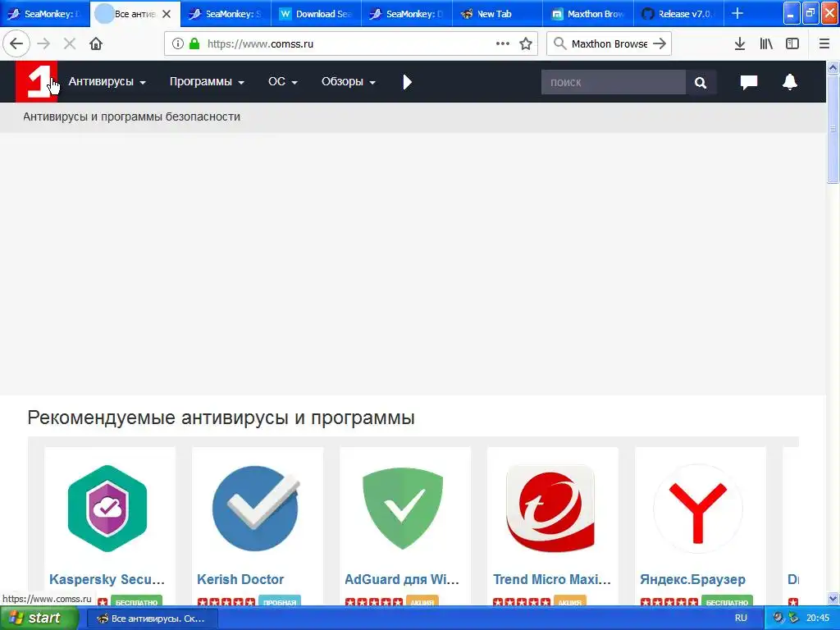The image size is (840, 630).
Task: Click the scrollbar up arrow
Action: click(833, 67)
